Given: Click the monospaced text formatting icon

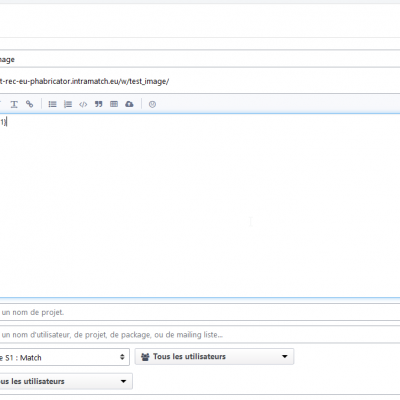Looking at the screenshot, I should pyautogui.click(x=14, y=104).
